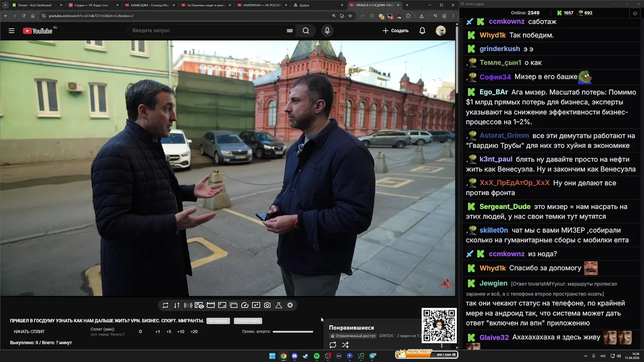The image size is (644, 362).
Task: Open Spotify from the taskbar
Action: (x=316, y=356)
